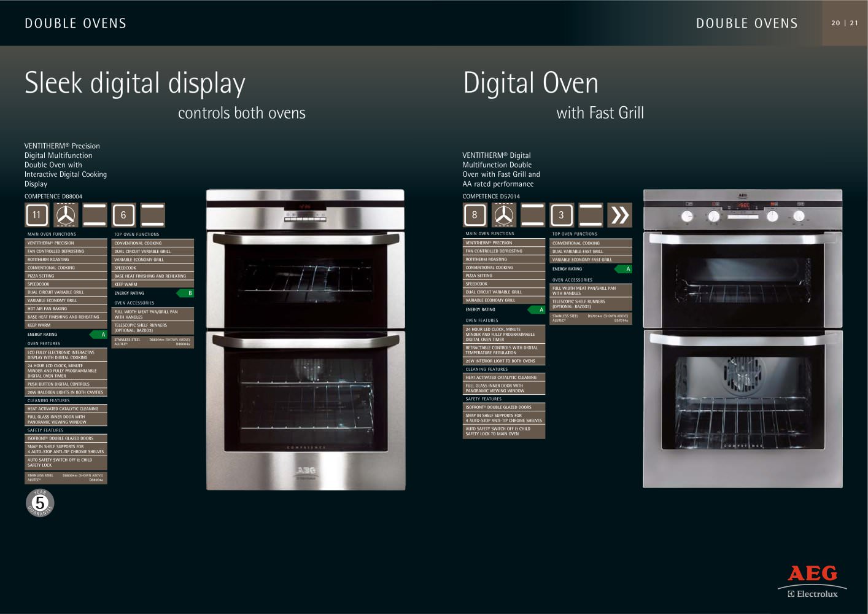Click 'BASE HEAT FINISHING AND REHEATING' in D88004 top oven list
The image size is (868, 614).
[x=153, y=276]
